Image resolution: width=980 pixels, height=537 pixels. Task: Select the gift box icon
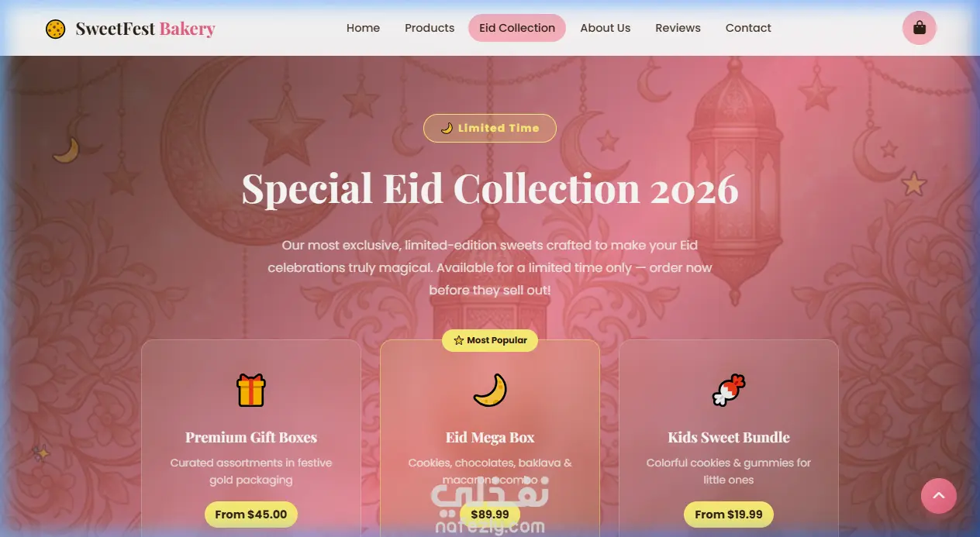pos(251,391)
